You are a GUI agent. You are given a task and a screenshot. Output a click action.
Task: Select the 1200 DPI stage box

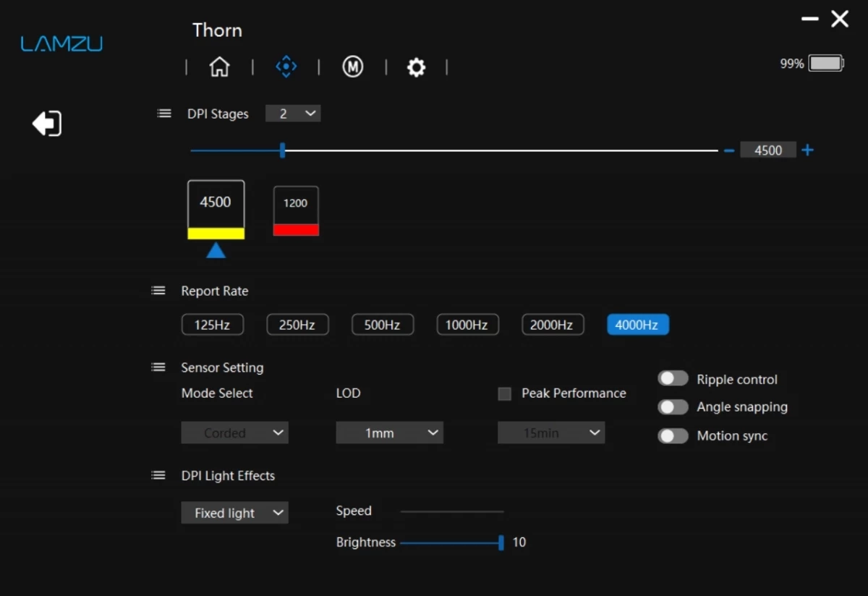(296, 210)
